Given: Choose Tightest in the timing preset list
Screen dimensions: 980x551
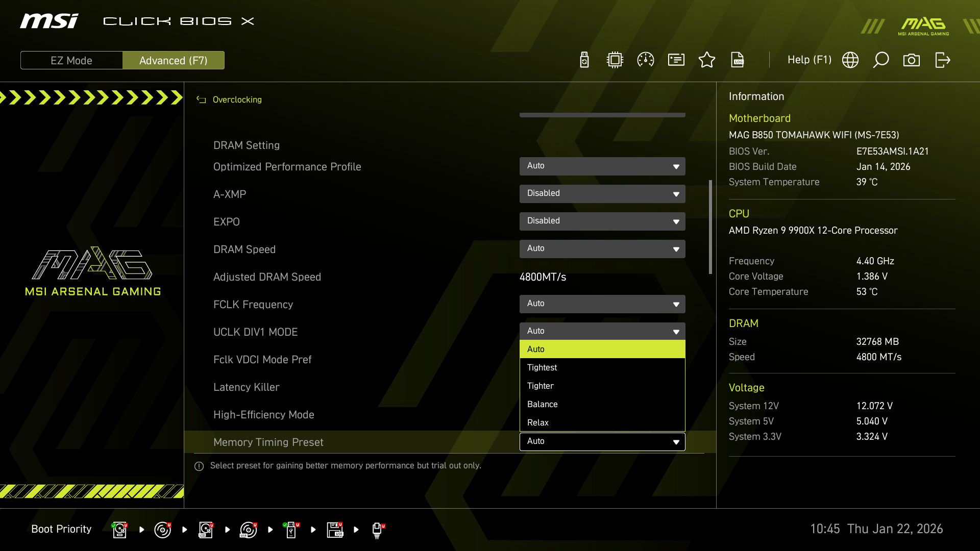Looking at the screenshot, I should [602, 367].
